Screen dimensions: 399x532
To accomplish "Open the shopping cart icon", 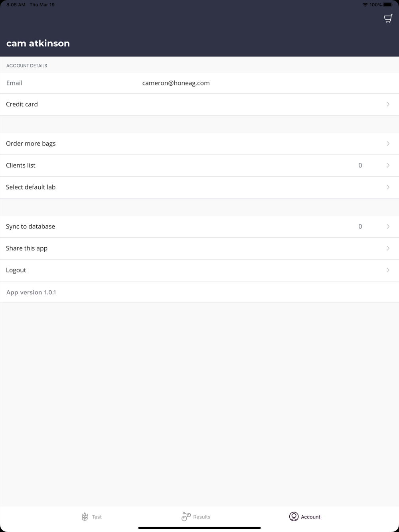I will click(388, 18).
